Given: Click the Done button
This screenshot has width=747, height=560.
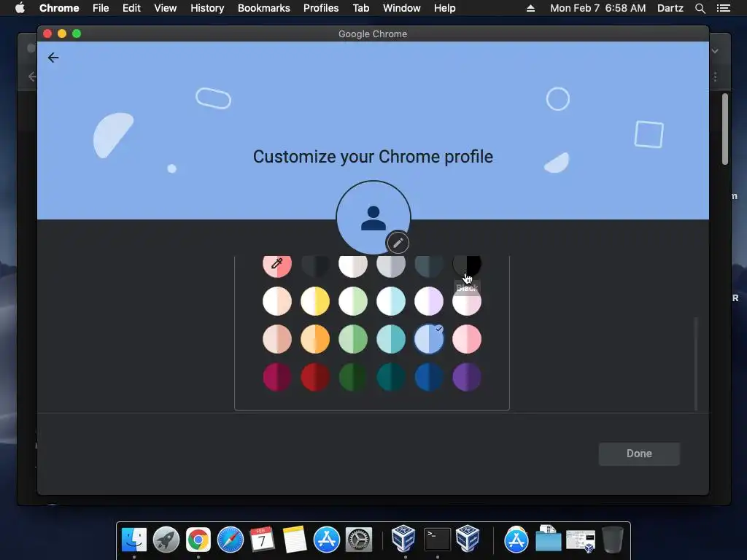Looking at the screenshot, I should point(639,454).
